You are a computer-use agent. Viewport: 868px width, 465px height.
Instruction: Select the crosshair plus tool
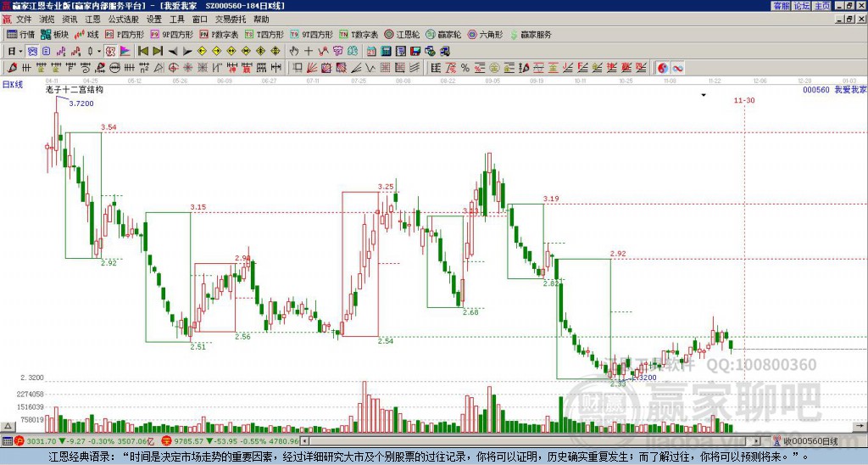click(x=309, y=51)
